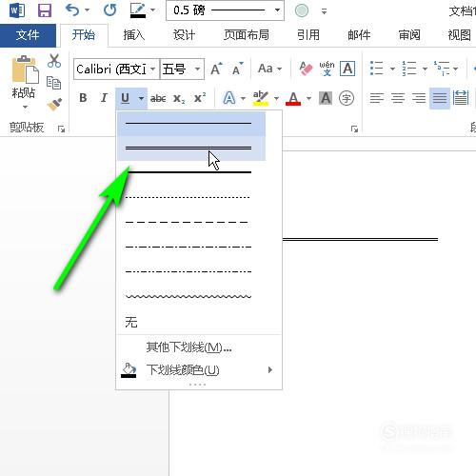Image resolution: width=476 pixels, height=476 pixels.
Task: Click the pen color icon in quick access toolbar
Action: tap(138, 10)
